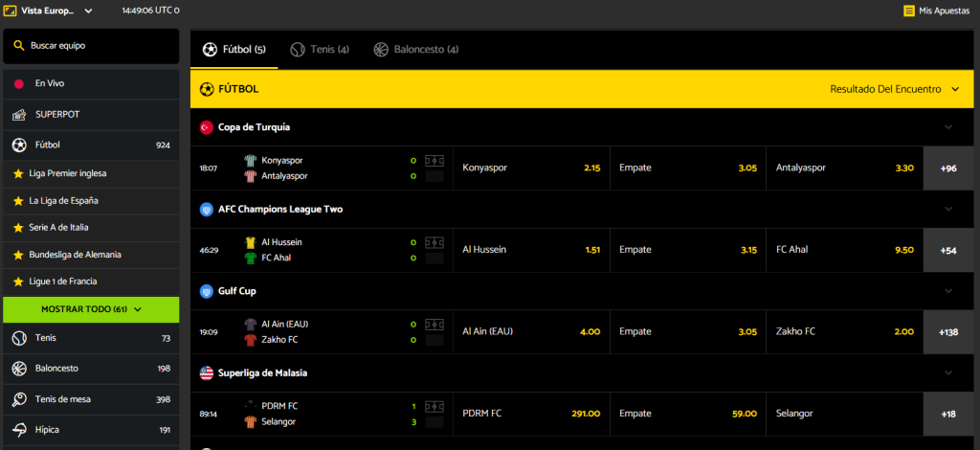This screenshot has width=980, height=450.
Task: Open the SUPERPOT section
Action: [91, 114]
